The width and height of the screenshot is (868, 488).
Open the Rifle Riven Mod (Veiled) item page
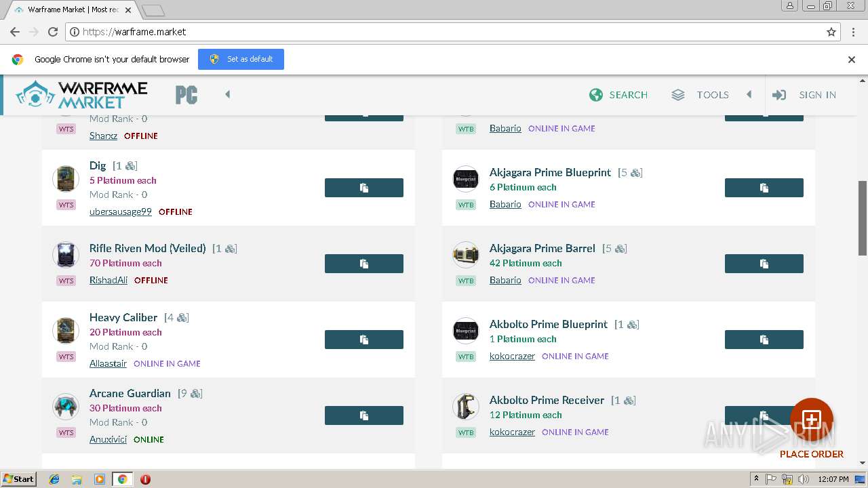pos(148,248)
